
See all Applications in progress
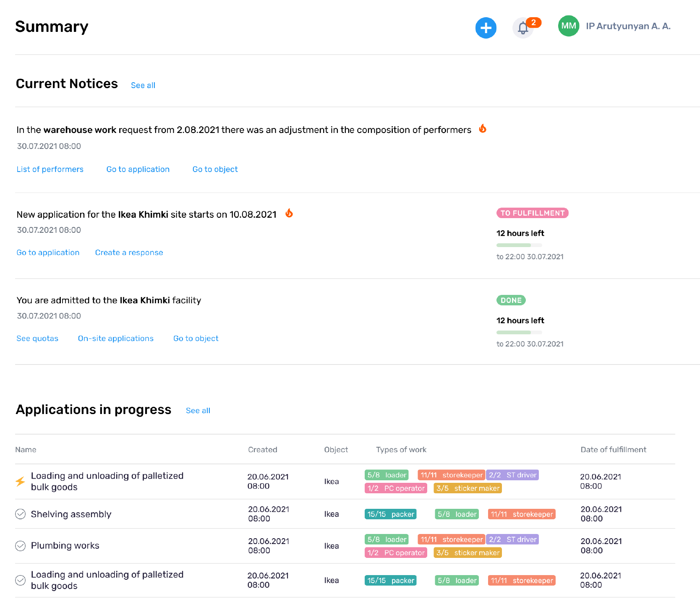[x=198, y=411]
